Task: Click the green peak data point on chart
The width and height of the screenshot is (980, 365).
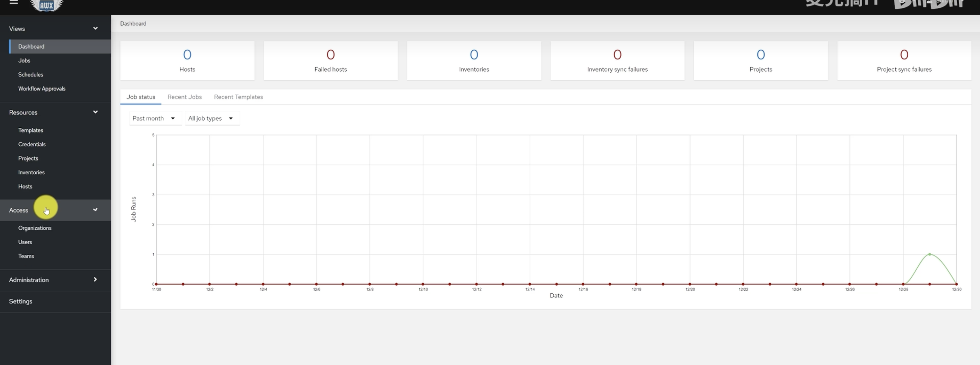Action: click(x=930, y=254)
